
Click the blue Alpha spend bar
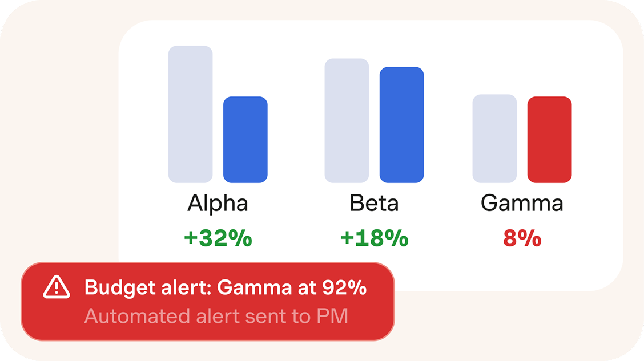click(x=245, y=140)
